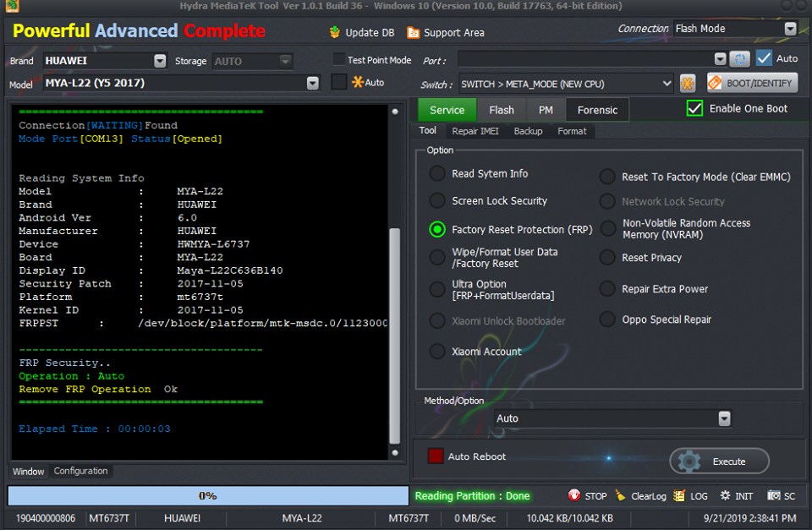
Task: Click the ClearLog broom icon
Action: [620, 495]
